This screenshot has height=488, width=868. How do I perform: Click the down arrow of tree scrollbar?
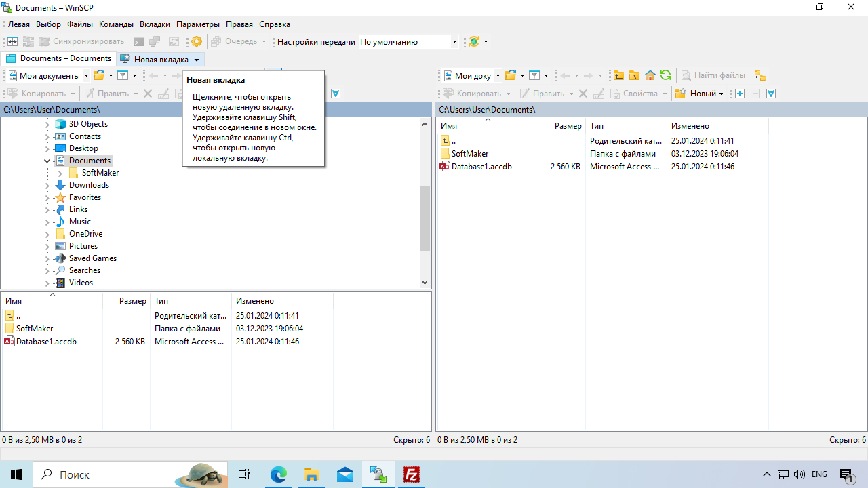click(425, 283)
